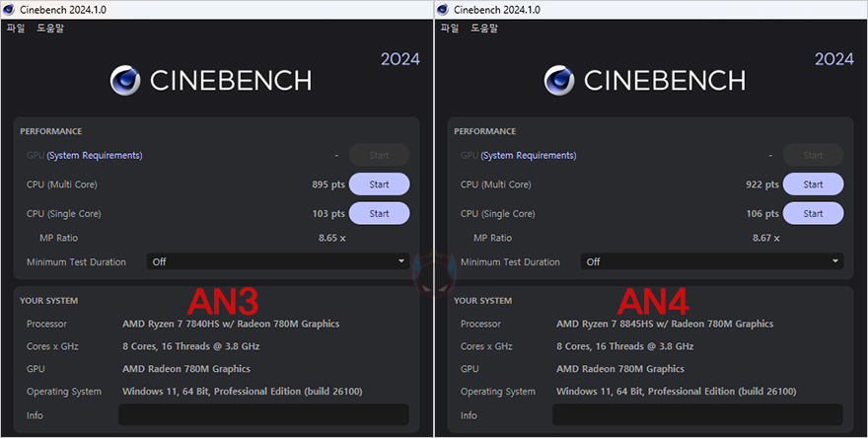Viewport: 868px width, 438px height.
Task: Click disabled GPU Start button in left window
Action: pos(379,156)
